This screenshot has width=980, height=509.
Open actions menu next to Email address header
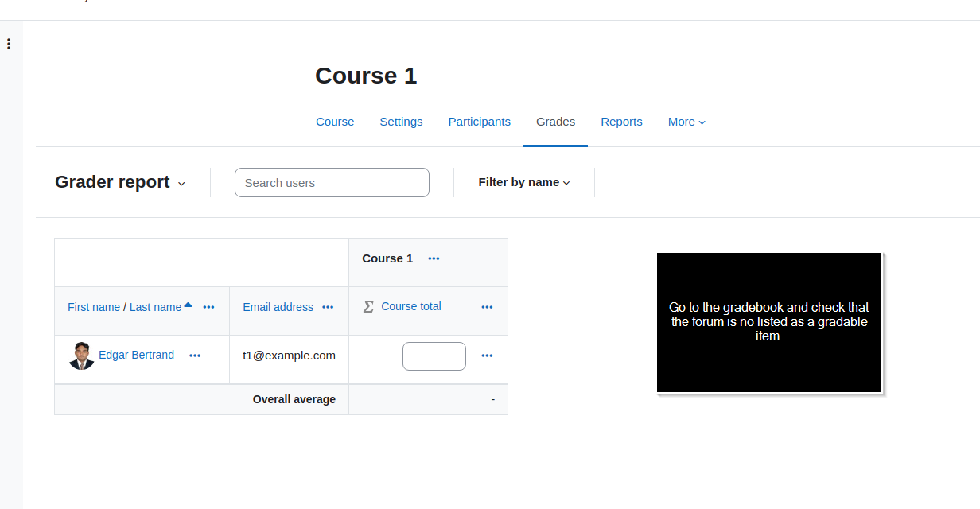click(328, 307)
